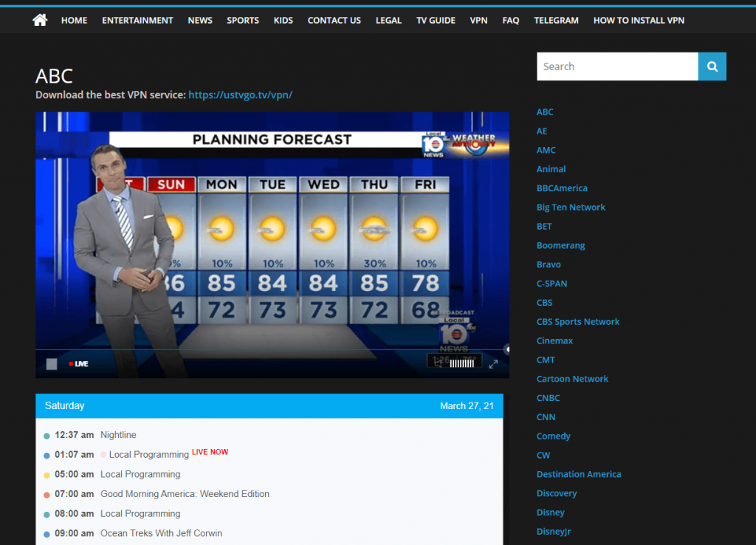
Task: Select the CBS channel link
Action: [544, 302]
